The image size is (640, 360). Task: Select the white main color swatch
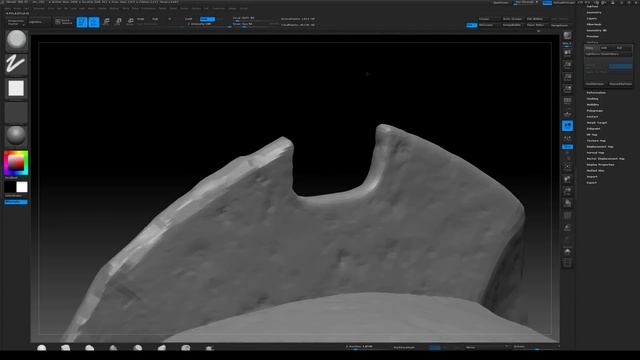point(22,187)
